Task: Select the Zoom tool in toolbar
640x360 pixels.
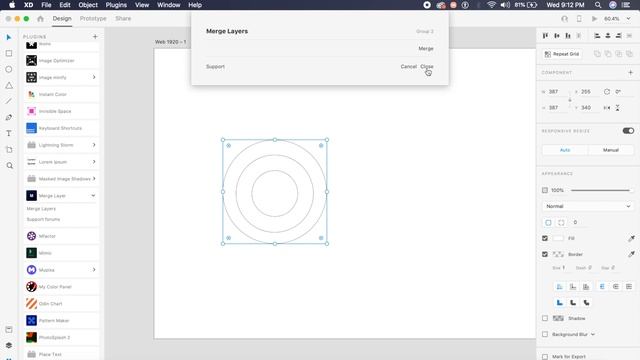Action: pyautogui.click(x=9, y=166)
